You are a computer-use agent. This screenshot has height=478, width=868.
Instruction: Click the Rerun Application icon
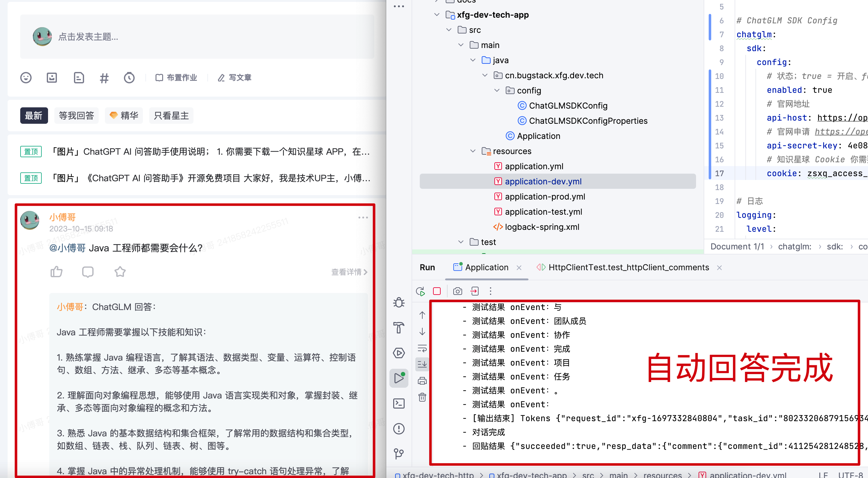point(420,291)
